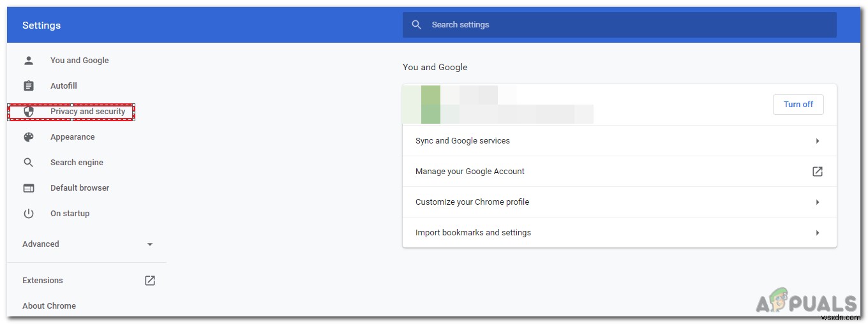The width and height of the screenshot is (868, 324).
Task: Click the open-in-new icon for Manage your Google Account
Action: 818,172
